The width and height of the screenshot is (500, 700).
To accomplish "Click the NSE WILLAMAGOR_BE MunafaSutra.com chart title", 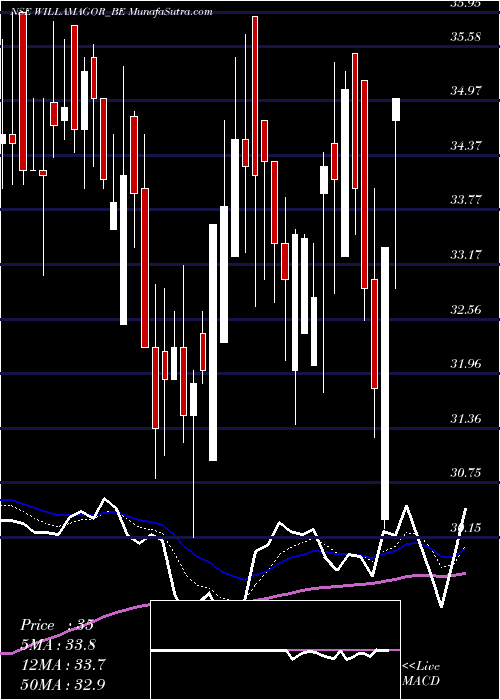I will 111,12.
